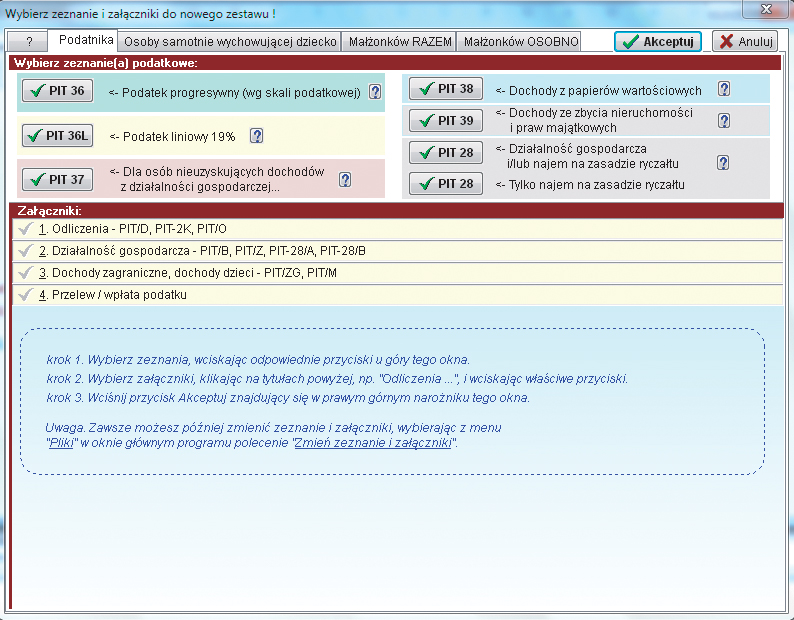Switch to Małżonków RAZEM tab
This screenshot has height=620, width=794.
point(399,42)
